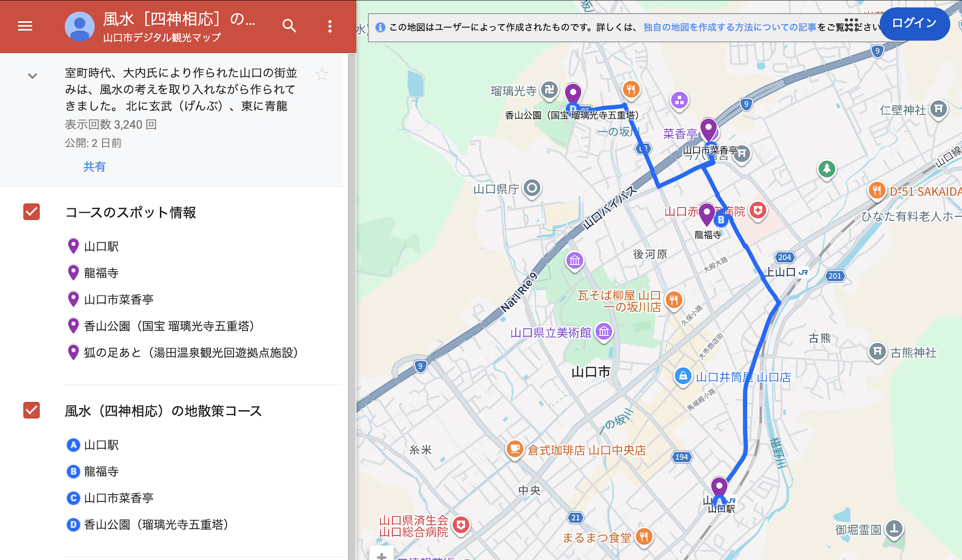
Task: Toggle the 風水（四神相応）の地散策コース layer checkbox
Action: point(32,410)
